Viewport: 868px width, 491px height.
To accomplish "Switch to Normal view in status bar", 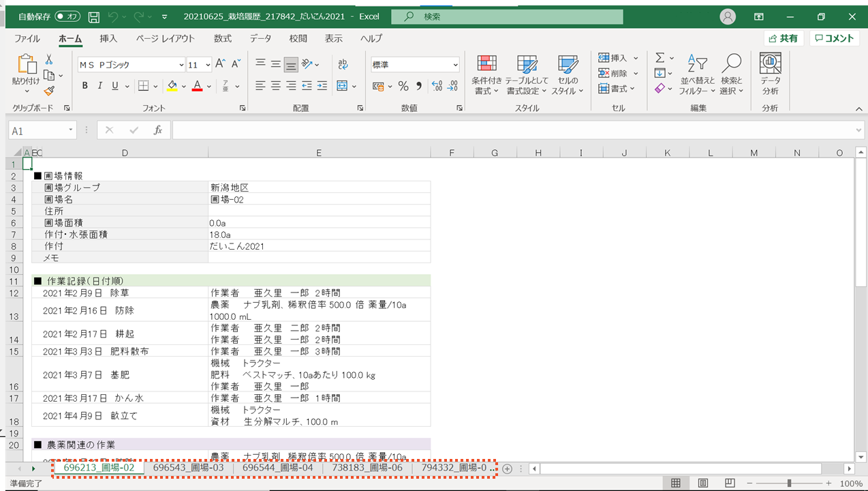I will point(676,483).
